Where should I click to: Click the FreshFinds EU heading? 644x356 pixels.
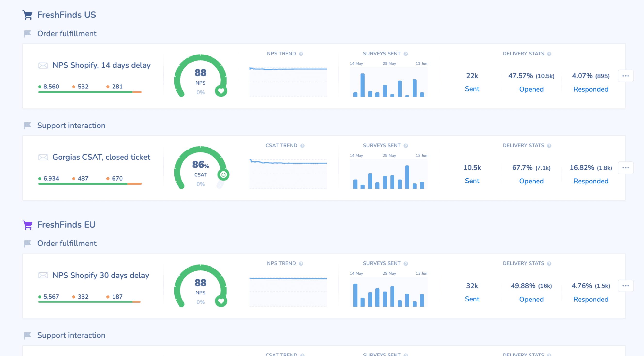point(66,225)
